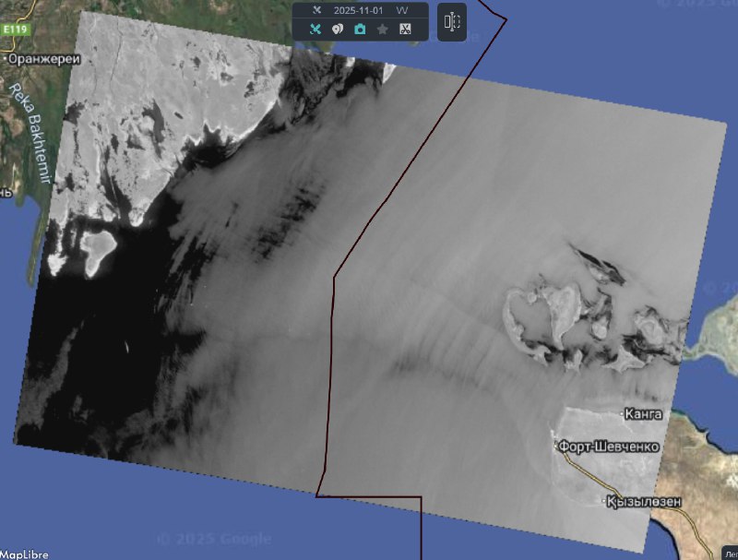
Task: Click the Канга place label
Action: 643,414
